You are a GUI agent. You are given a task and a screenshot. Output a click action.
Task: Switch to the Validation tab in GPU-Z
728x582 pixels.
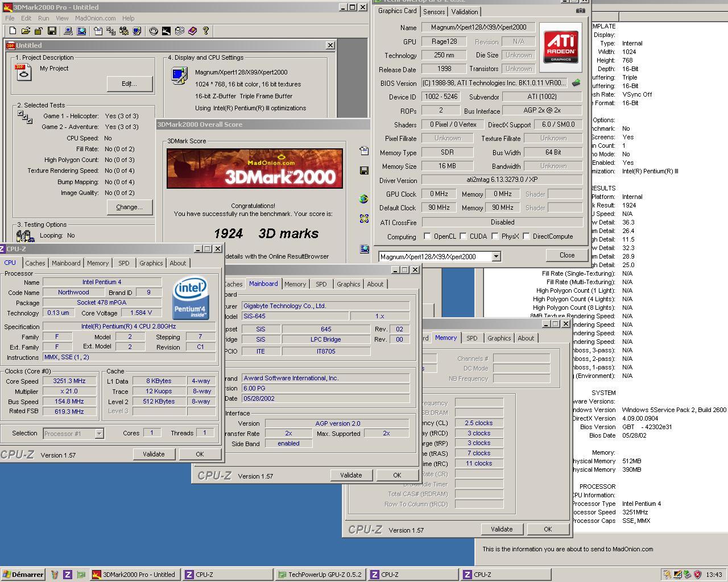coord(465,11)
